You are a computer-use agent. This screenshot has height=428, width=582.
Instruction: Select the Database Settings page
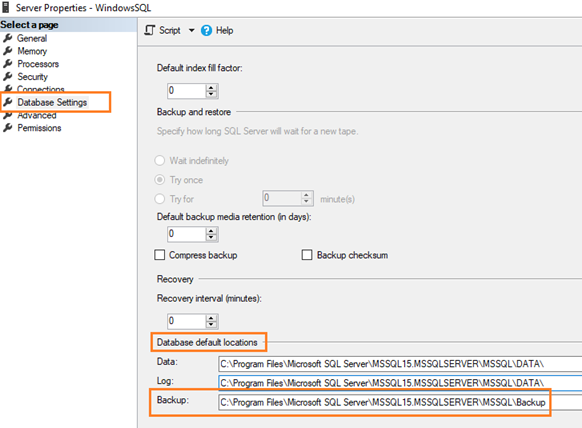coord(52,102)
